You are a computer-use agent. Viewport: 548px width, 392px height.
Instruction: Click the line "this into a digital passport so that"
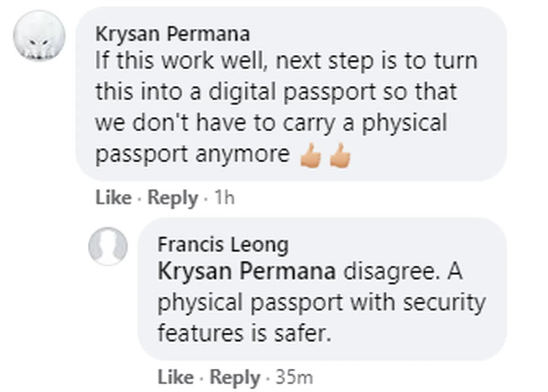click(x=276, y=92)
